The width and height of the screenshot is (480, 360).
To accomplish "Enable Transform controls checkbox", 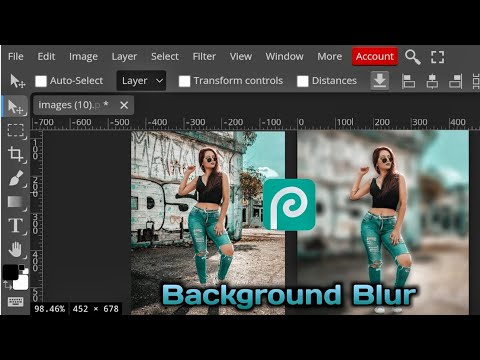I will (x=184, y=81).
